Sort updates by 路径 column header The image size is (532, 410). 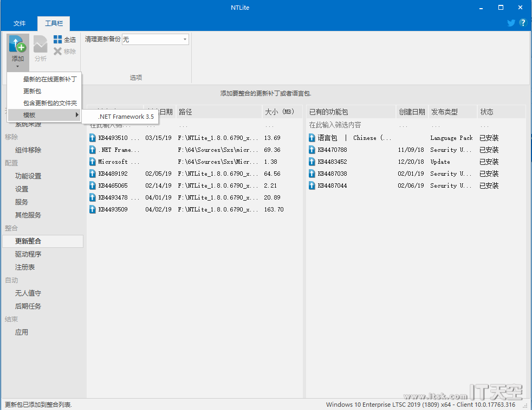point(219,112)
